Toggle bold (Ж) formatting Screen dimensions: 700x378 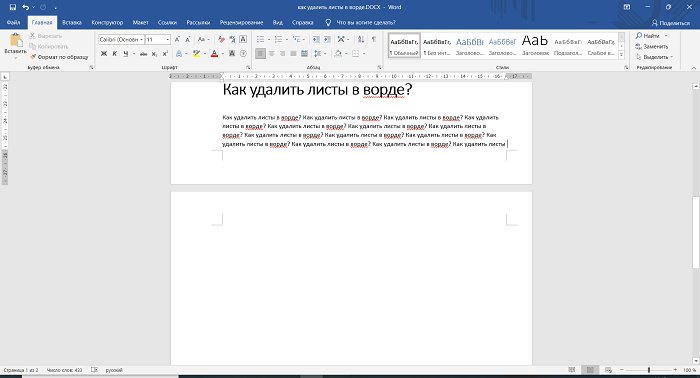point(104,54)
